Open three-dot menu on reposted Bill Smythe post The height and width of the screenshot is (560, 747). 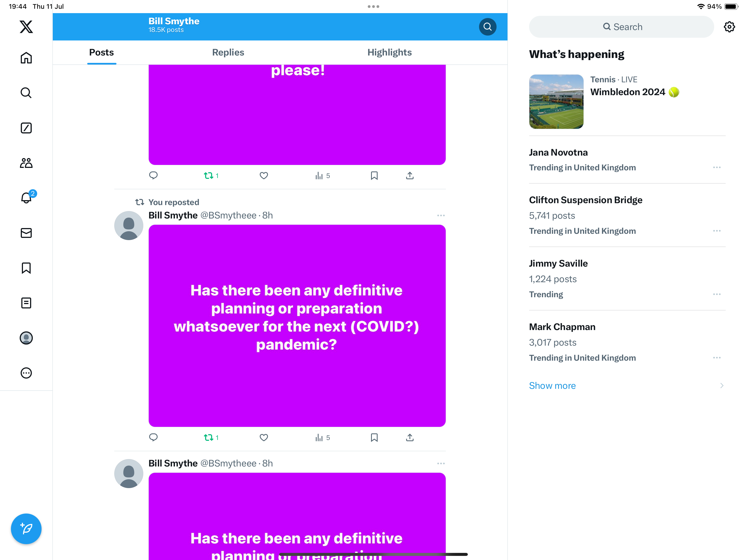coord(441,215)
